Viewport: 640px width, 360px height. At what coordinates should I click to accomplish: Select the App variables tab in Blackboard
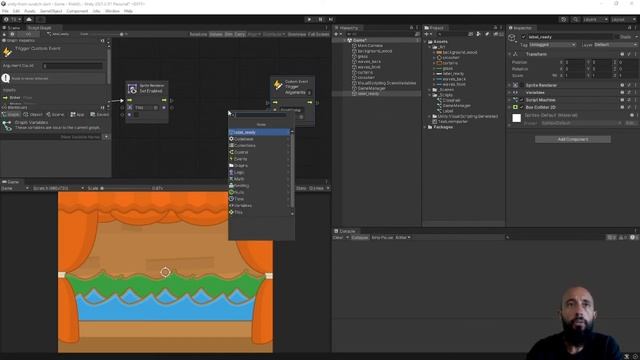pyautogui.click(x=77, y=115)
